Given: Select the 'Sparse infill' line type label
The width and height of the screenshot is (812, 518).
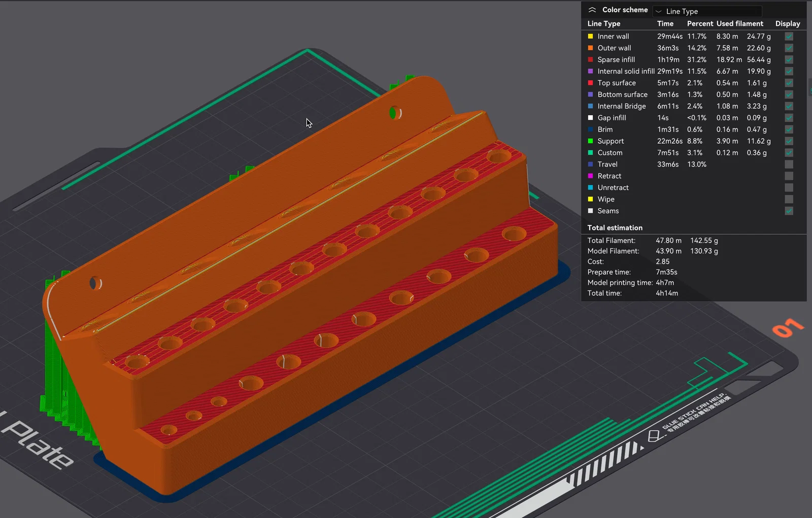Looking at the screenshot, I should [616, 60].
